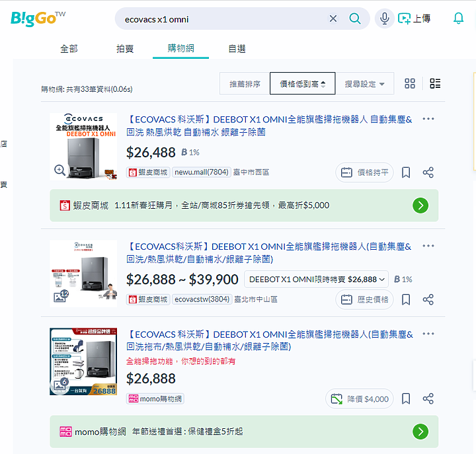This screenshot has height=454, width=476.
Task: Open first product thumbnail DEEBOT X1 OMNI
Action: [83, 147]
